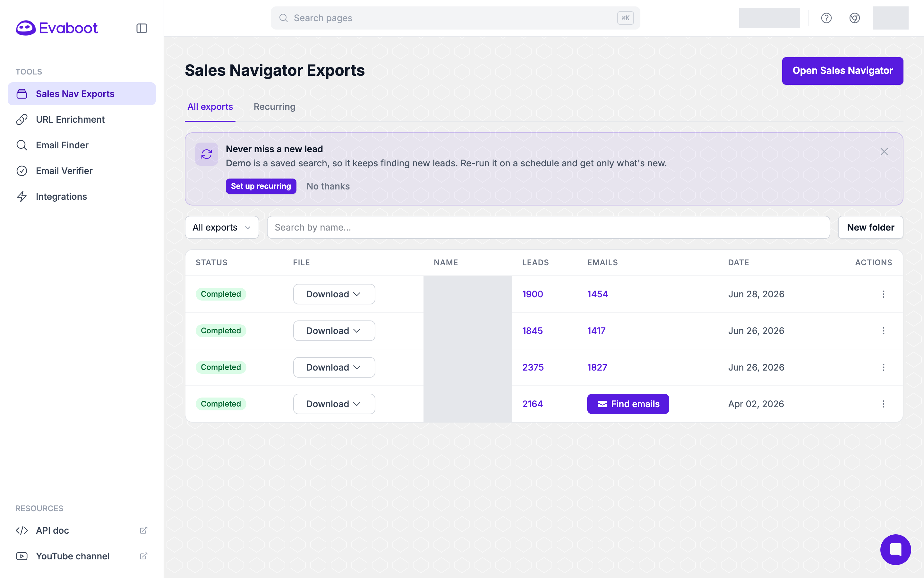Click leads count 2375
Image resolution: width=924 pixels, height=578 pixels.
533,367
